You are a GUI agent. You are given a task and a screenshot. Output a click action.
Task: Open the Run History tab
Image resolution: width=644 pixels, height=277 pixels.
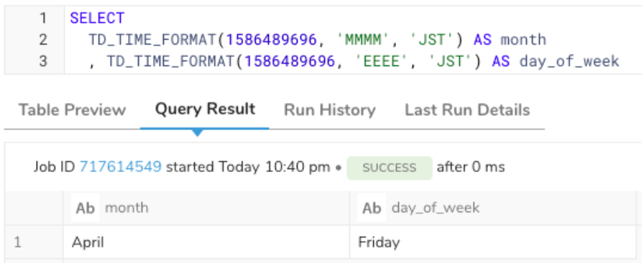(x=330, y=110)
